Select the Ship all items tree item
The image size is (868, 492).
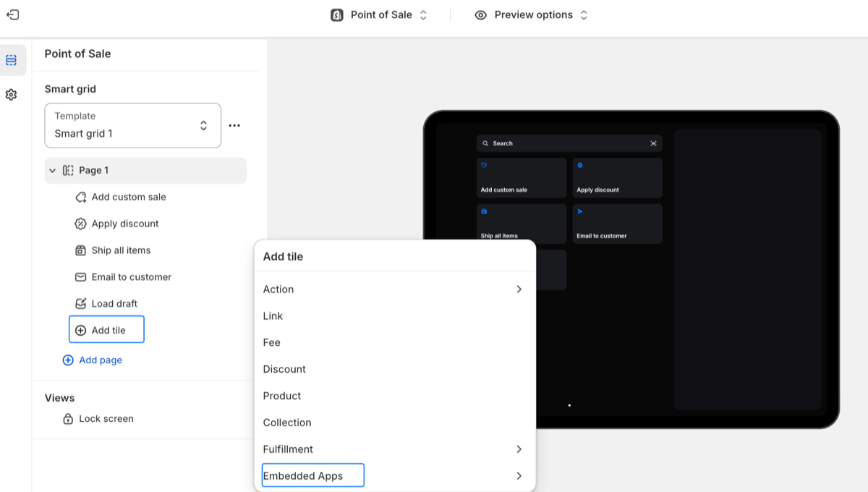click(121, 251)
